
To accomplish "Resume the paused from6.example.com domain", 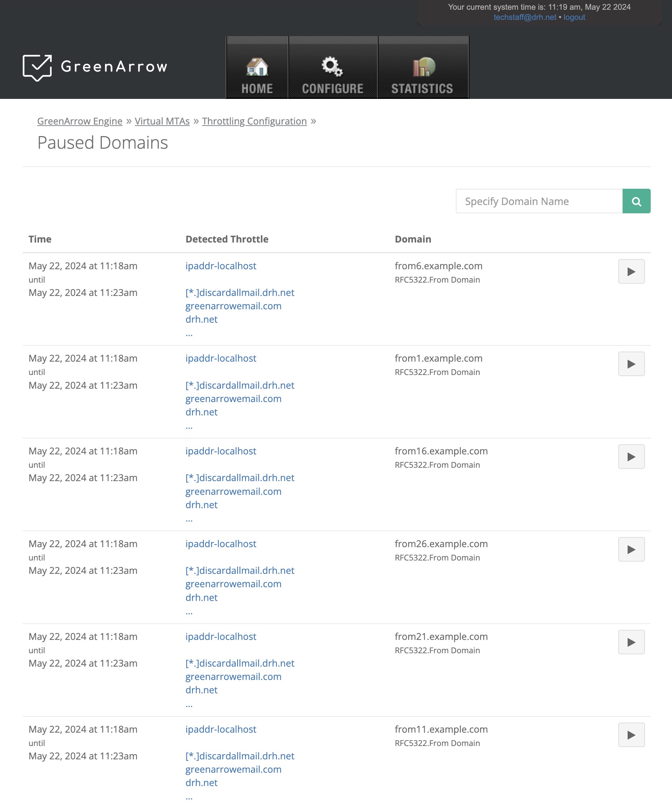I will [x=631, y=272].
